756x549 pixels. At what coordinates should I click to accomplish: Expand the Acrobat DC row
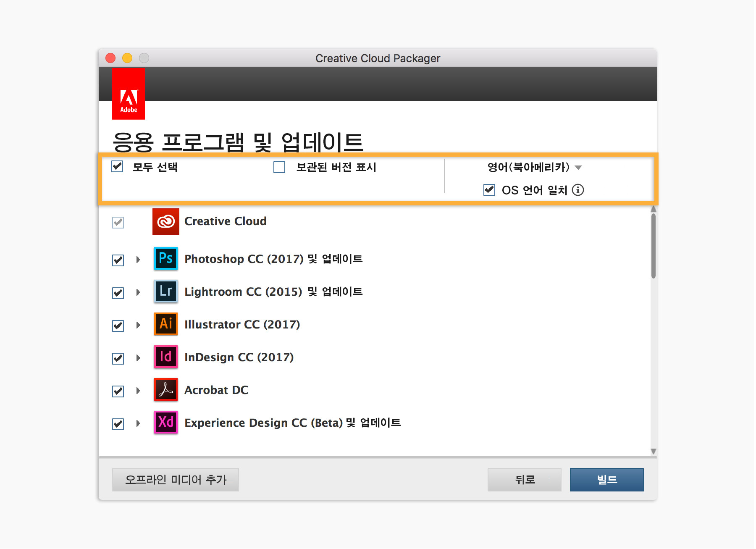click(138, 391)
